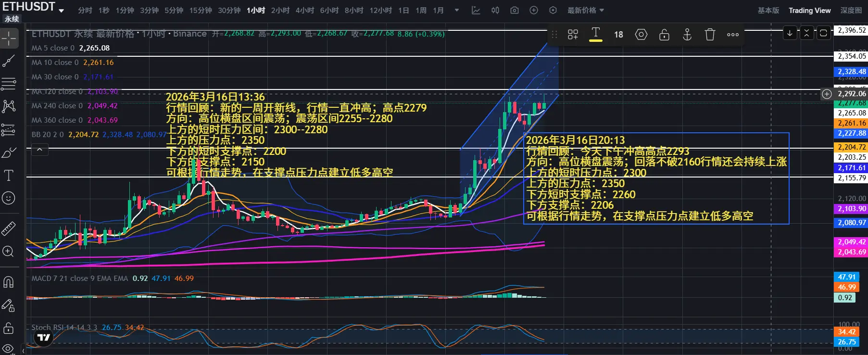Click the zoom-in magnifier tool

pos(9,251)
